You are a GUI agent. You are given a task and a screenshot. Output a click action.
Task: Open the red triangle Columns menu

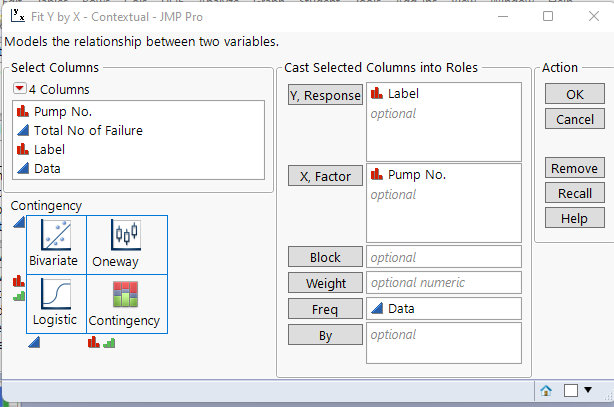click(19, 89)
